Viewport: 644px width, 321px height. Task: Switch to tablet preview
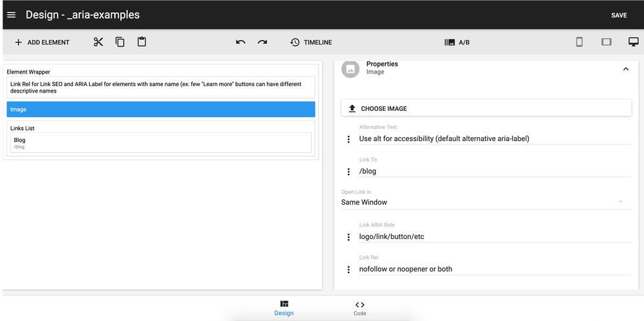[x=606, y=42]
